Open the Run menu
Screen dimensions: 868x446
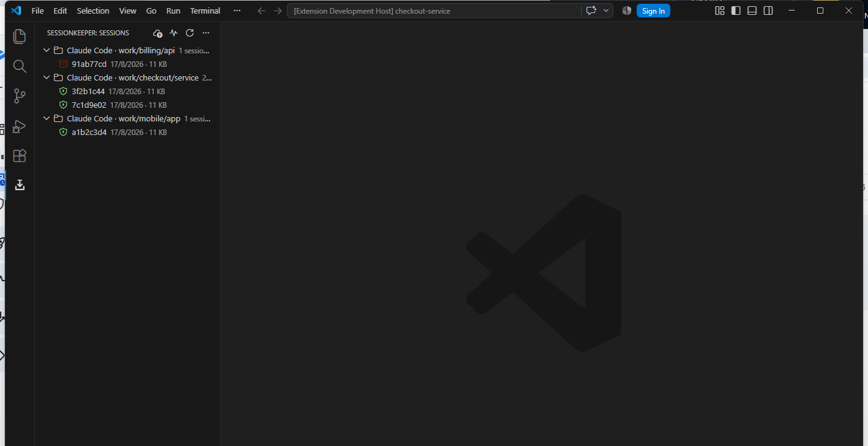click(174, 11)
